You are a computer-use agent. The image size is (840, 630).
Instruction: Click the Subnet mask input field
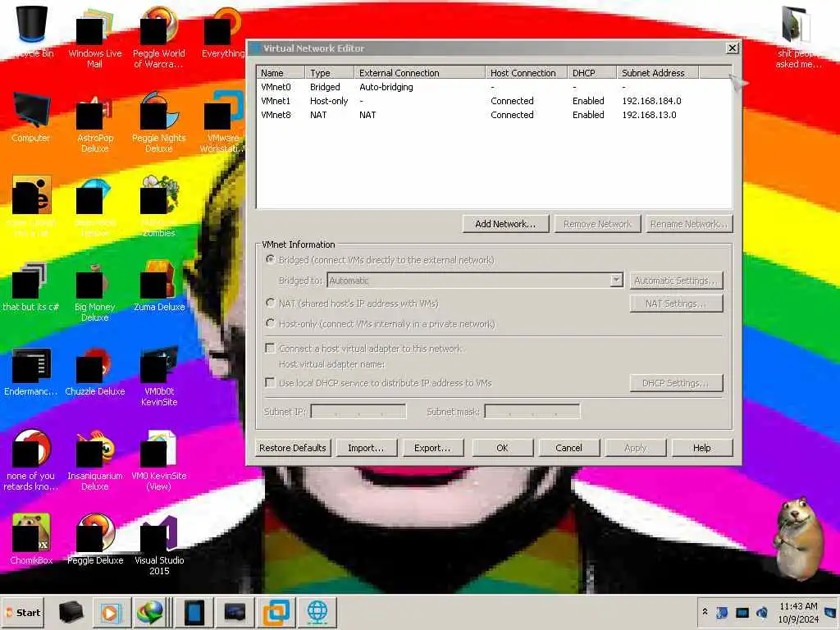click(532, 412)
